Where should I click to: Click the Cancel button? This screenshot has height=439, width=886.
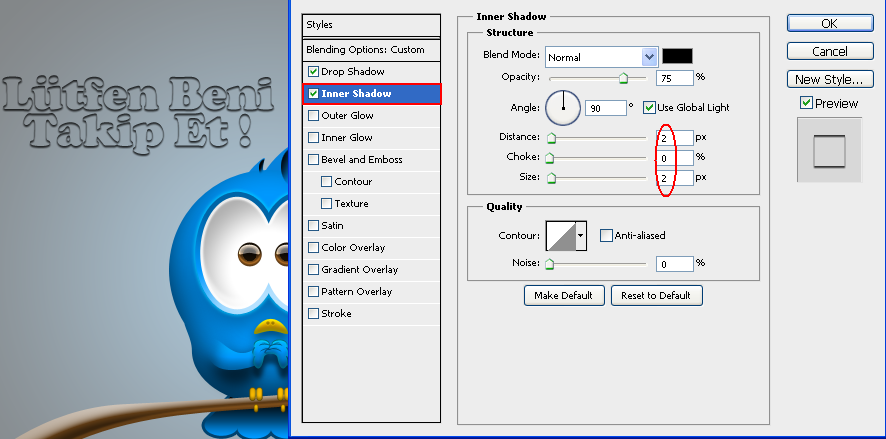(x=829, y=51)
